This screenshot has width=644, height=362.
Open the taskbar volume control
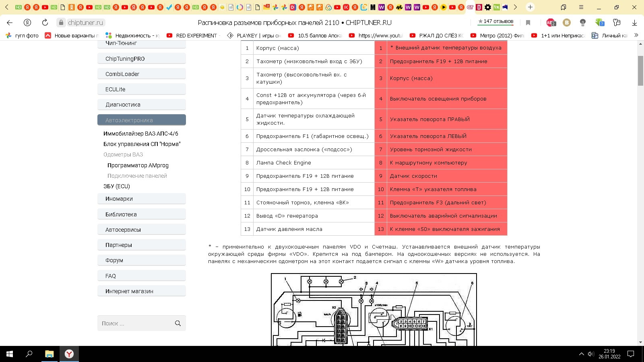click(591, 354)
